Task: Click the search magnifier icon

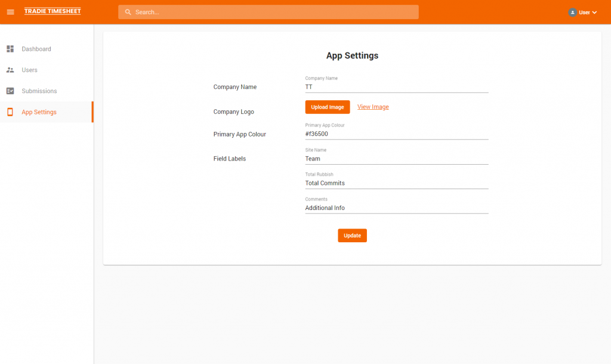Action: (x=128, y=11)
